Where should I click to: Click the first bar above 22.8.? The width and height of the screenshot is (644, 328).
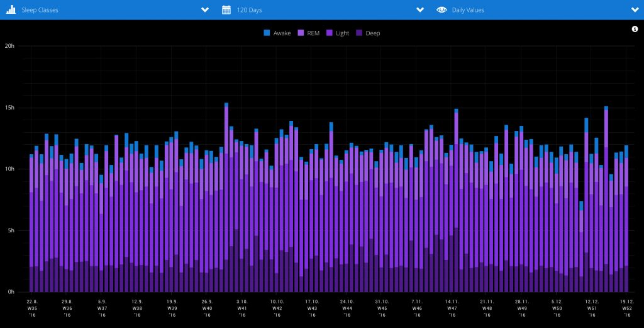31,223
